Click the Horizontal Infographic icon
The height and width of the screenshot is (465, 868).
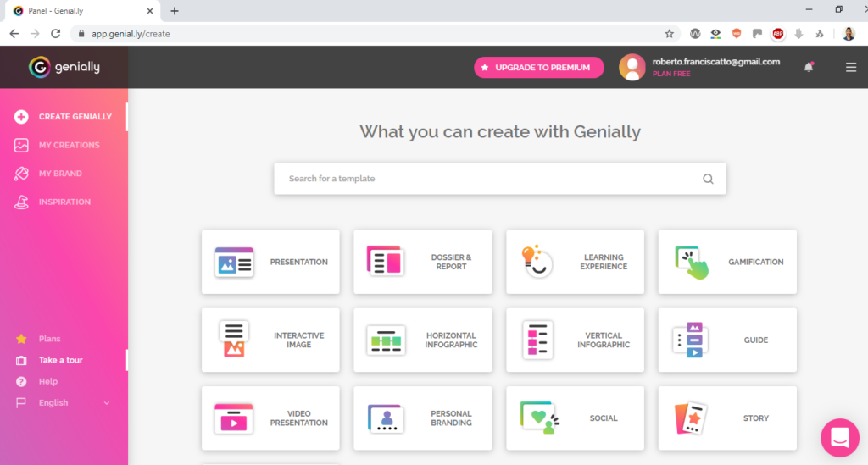(x=386, y=340)
